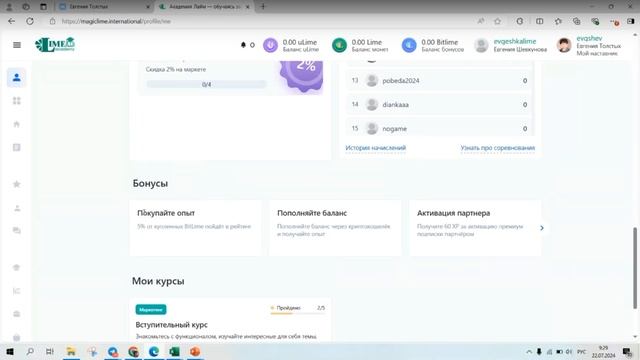This screenshot has width=640, height=360.
Task: Open the Windows Start menu
Action: [10, 351]
